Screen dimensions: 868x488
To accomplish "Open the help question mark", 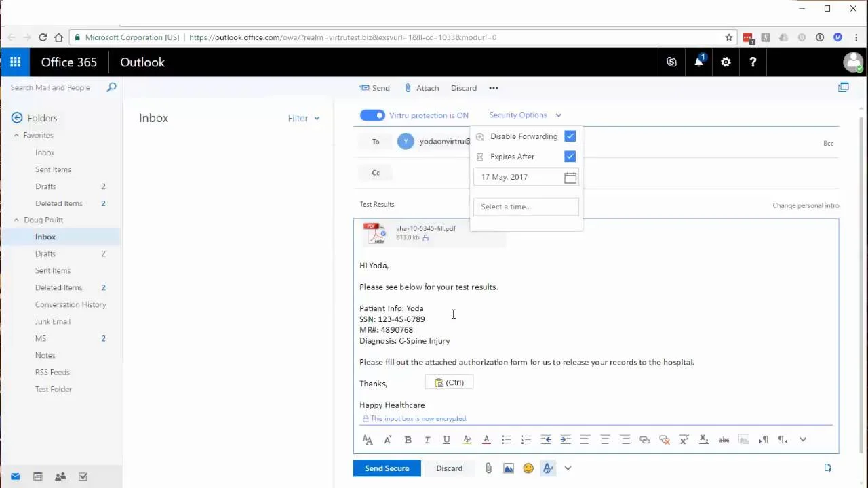I will (753, 62).
